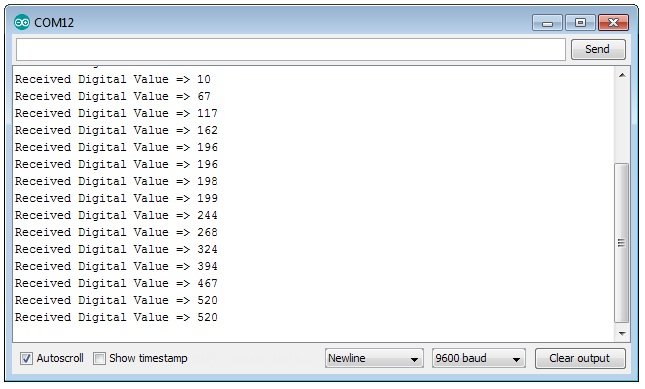The width and height of the screenshot is (645, 389).
Task: Select the line with value 244
Action: click(116, 215)
